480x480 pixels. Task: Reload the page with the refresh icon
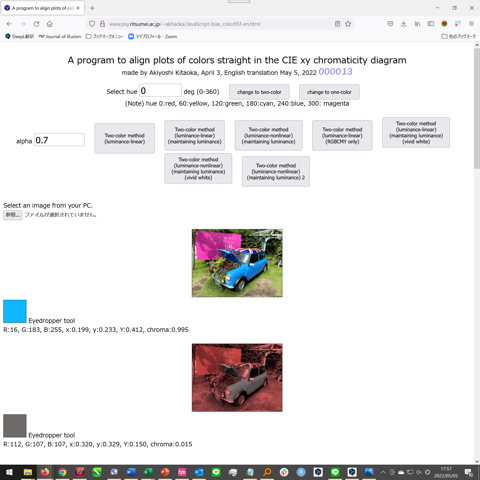[x=36, y=24]
